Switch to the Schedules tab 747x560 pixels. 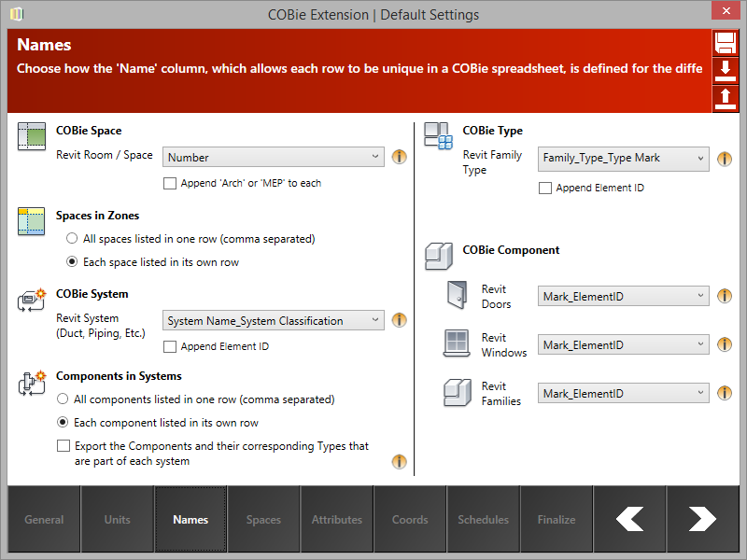483,521
